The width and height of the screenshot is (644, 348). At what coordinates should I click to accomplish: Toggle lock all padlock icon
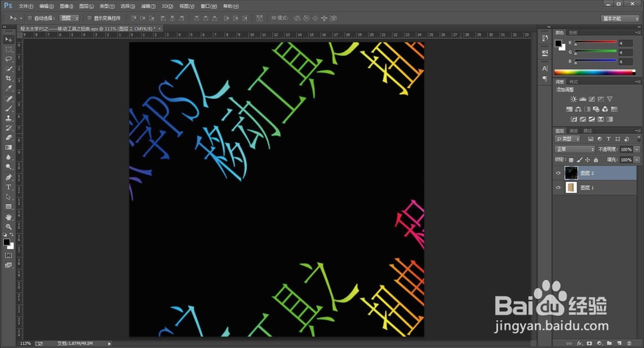596,160
